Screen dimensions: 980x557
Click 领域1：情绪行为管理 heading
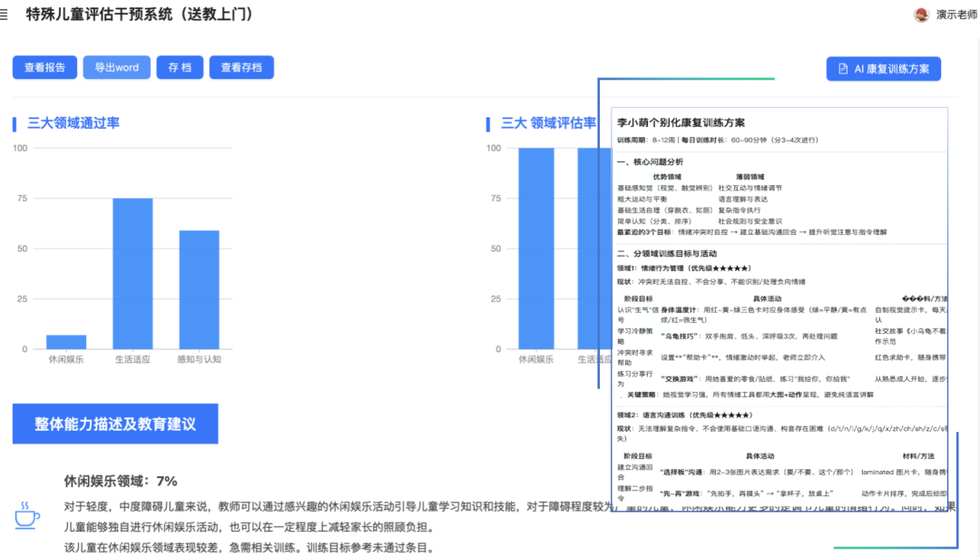click(684, 269)
